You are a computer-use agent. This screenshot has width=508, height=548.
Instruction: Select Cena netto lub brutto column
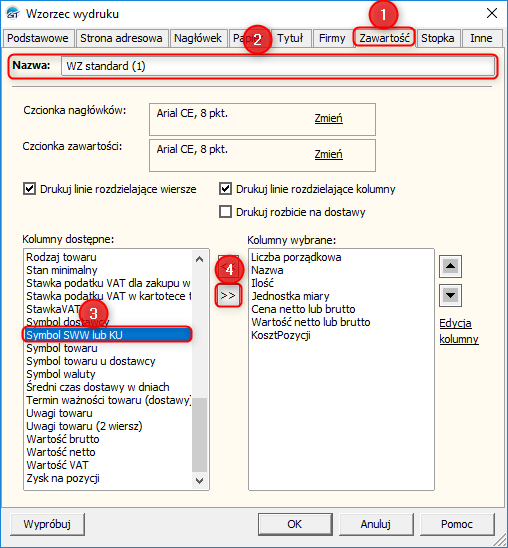click(341, 309)
